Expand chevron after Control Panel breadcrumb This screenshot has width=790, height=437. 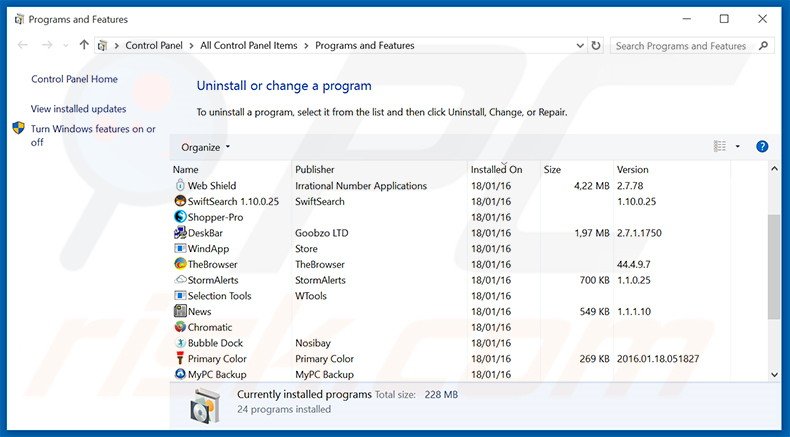pos(191,45)
